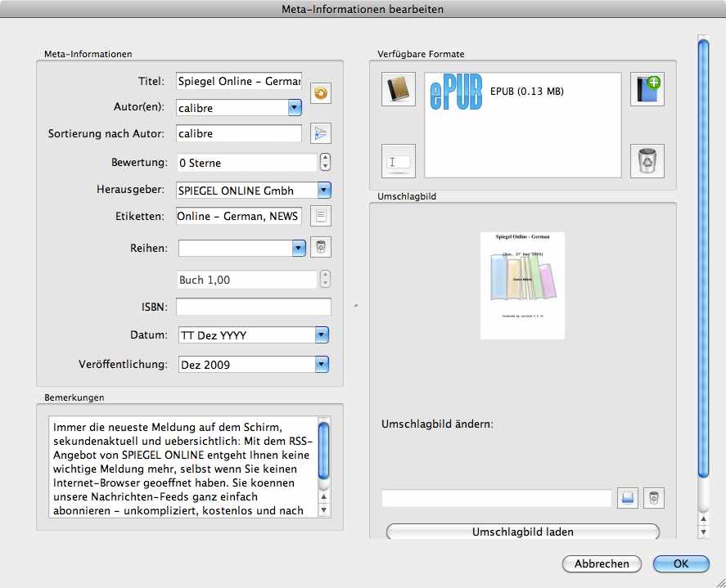Image resolution: width=726 pixels, height=588 pixels.
Task: Click the text cursor icon below the book icon
Action: pos(399,161)
